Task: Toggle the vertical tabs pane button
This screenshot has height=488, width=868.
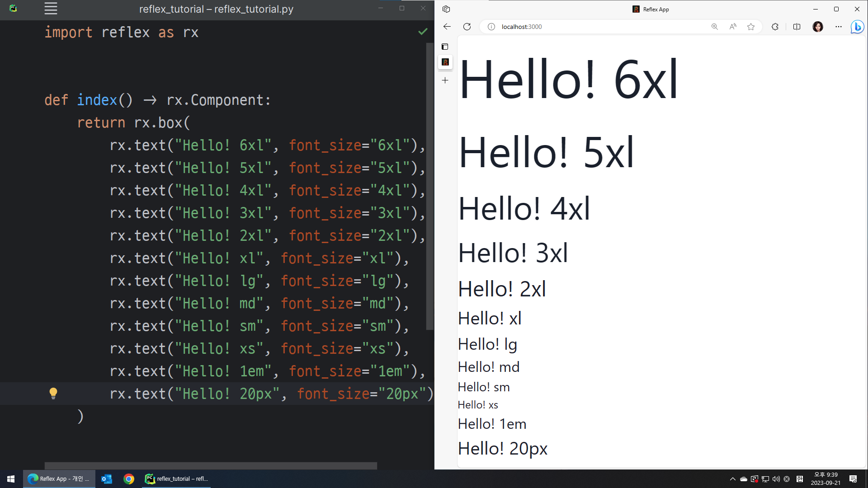Action: (445, 47)
